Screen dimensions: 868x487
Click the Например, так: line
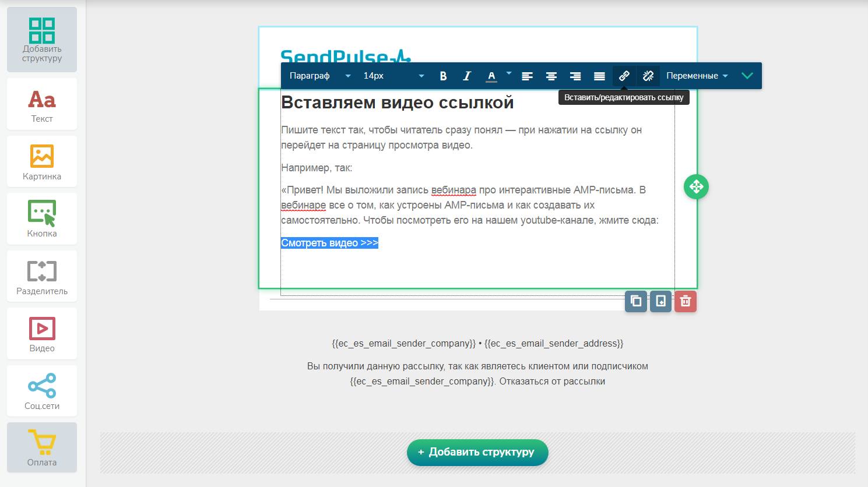coord(317,168)
